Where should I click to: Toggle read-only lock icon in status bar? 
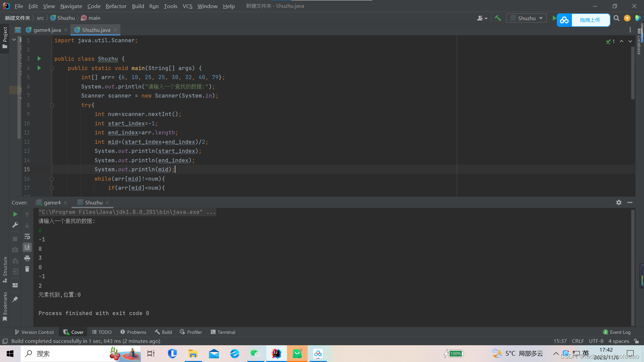coord(636,341)
